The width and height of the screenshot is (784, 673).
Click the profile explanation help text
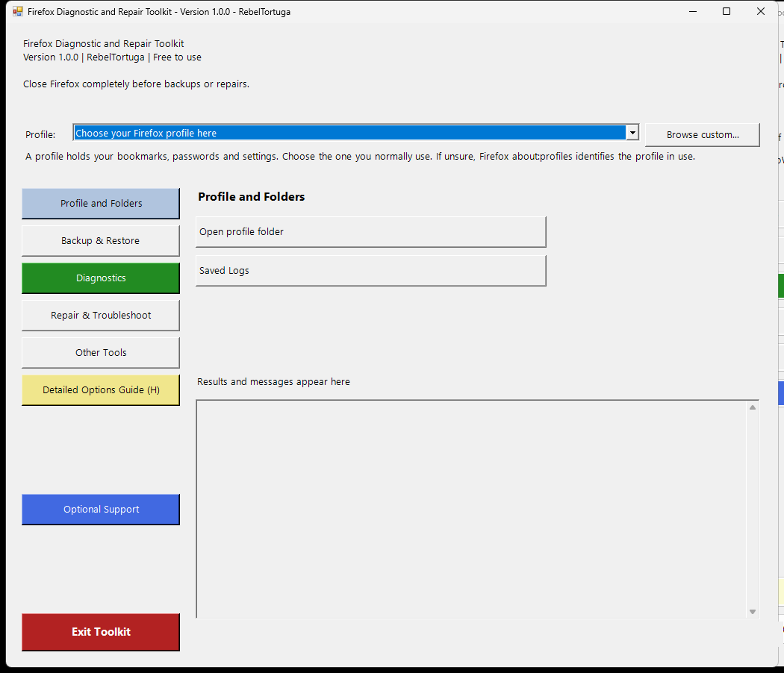pyautogui.click(x=360, y=157)
